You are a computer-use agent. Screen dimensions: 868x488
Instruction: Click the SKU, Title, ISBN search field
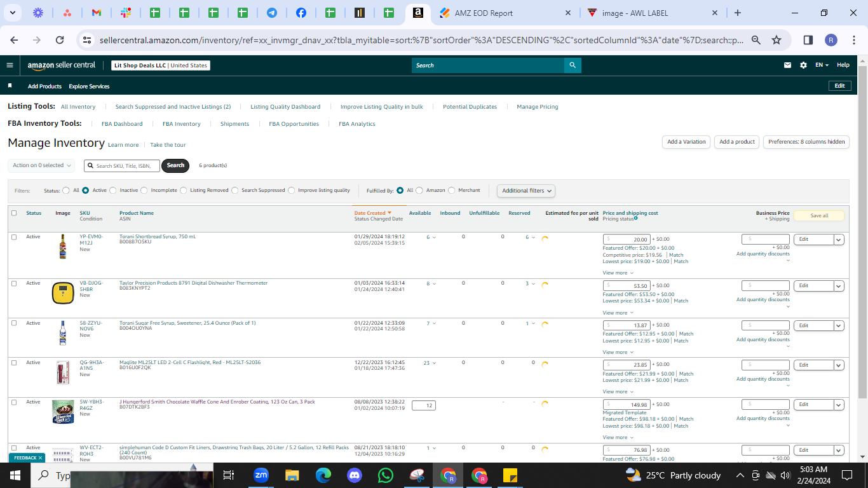[x=122, y=165]
